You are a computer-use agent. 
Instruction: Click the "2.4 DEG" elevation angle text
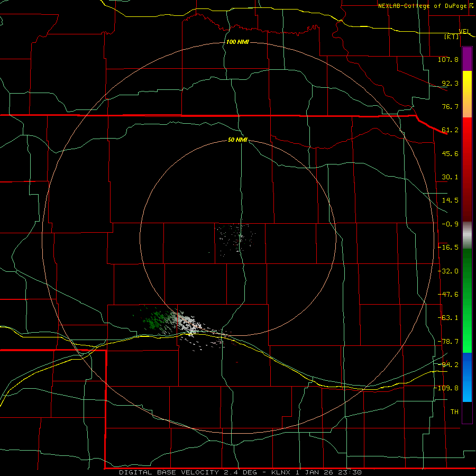[x=240, y=472]
